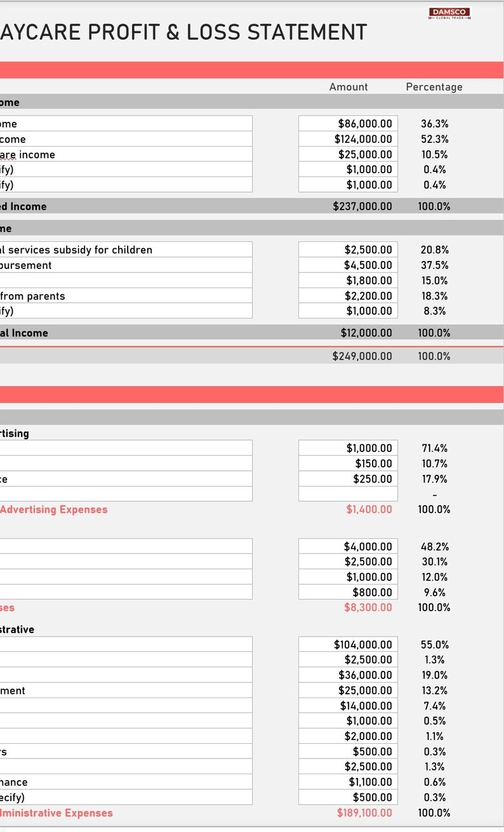
Task: Click the $124,000.00 amount cell
Action: pyautogui.click(x=348, y=139)
